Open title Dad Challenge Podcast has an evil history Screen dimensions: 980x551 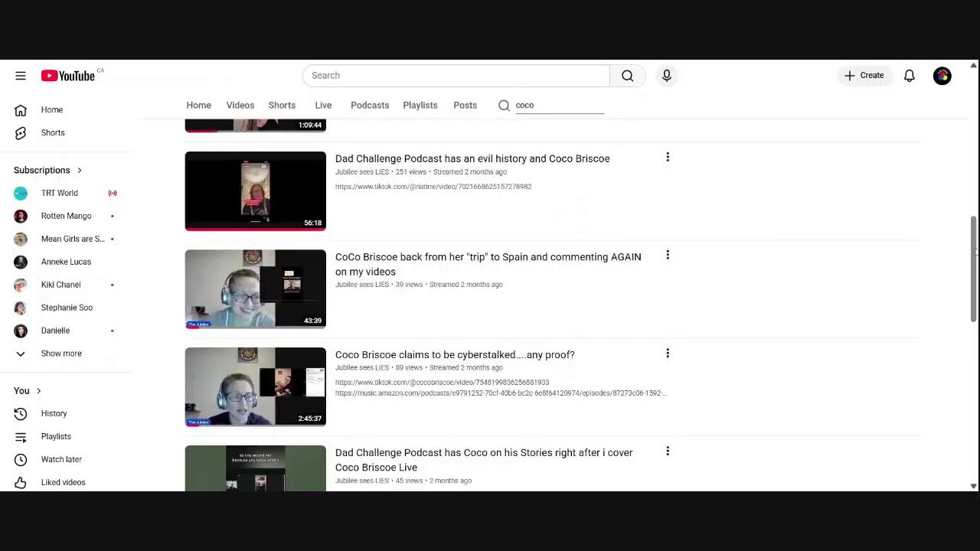pos(472,158)
